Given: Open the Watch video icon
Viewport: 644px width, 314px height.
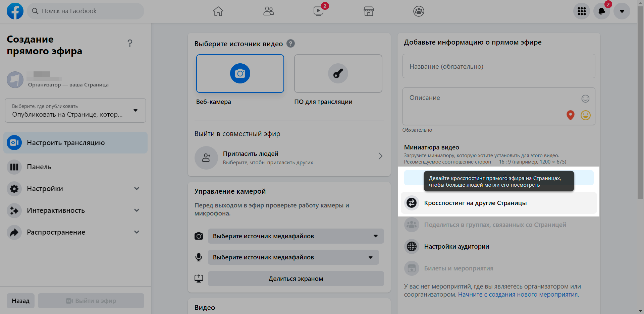Looking at the screenshot, I should 318,11.
